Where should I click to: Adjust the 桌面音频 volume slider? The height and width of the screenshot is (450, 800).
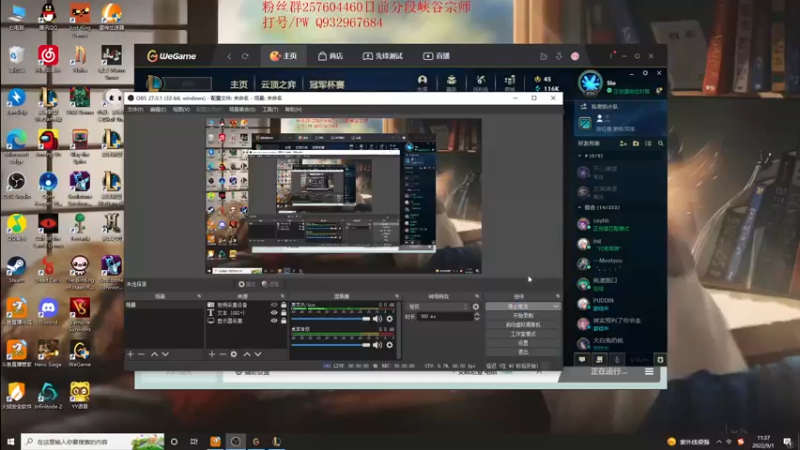tap(331, 345)
